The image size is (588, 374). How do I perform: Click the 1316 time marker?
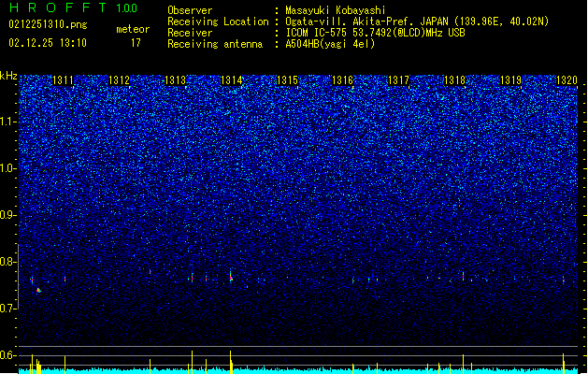343,80
